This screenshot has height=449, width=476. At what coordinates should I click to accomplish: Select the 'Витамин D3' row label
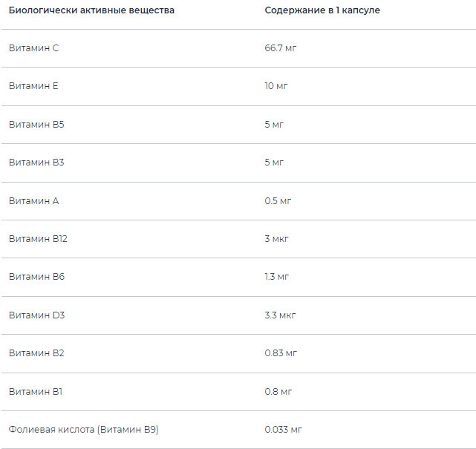tap(36, 315)
